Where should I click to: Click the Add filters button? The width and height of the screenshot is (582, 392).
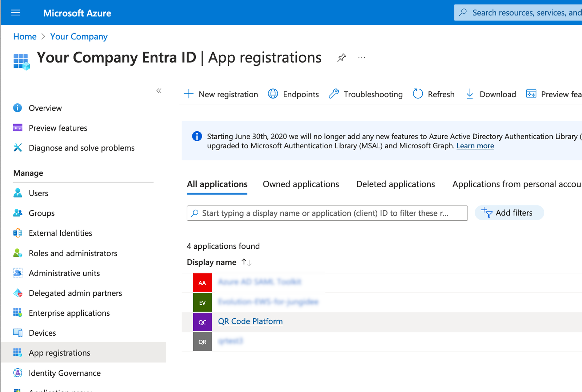(509, 213)
